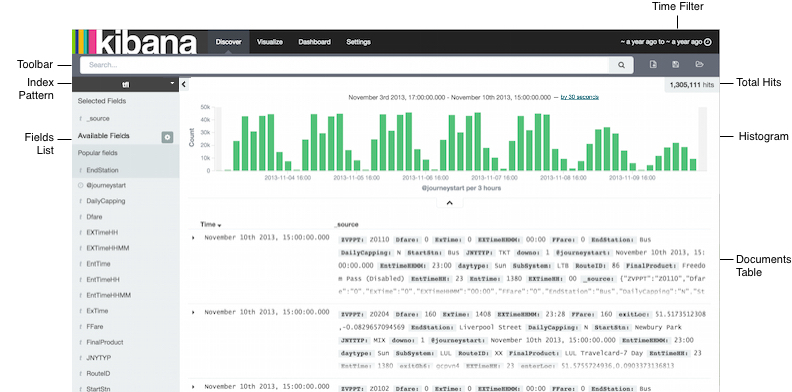
Task: Click the Kibana logo
Action: point(135,42)
